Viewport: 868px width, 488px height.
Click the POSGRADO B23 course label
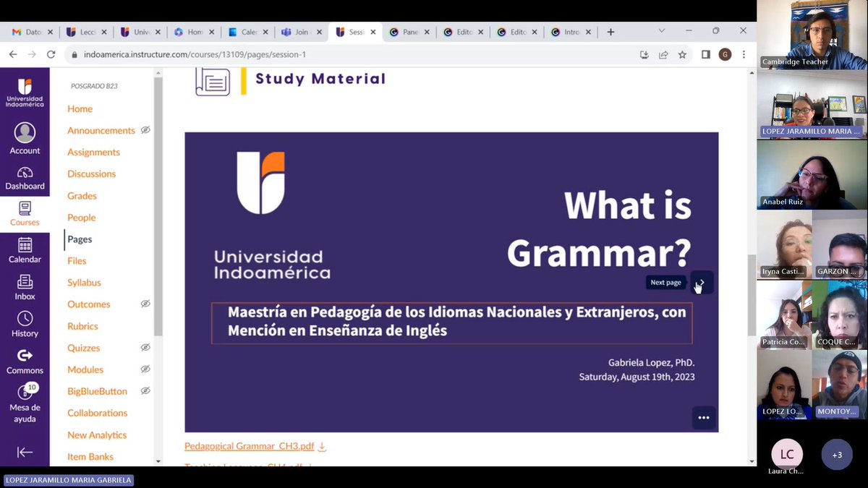pyautogui.click(x=94, y=86)
